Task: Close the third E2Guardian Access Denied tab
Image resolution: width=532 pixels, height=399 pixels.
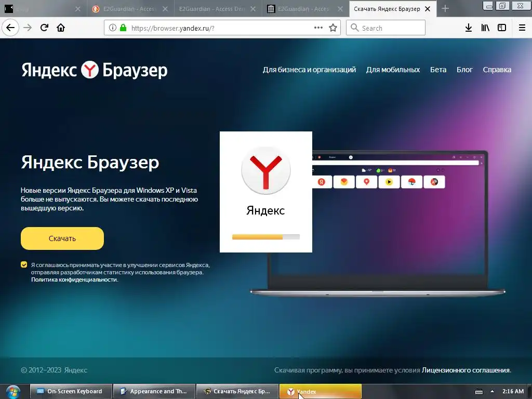Action: (x=253, y=9)
